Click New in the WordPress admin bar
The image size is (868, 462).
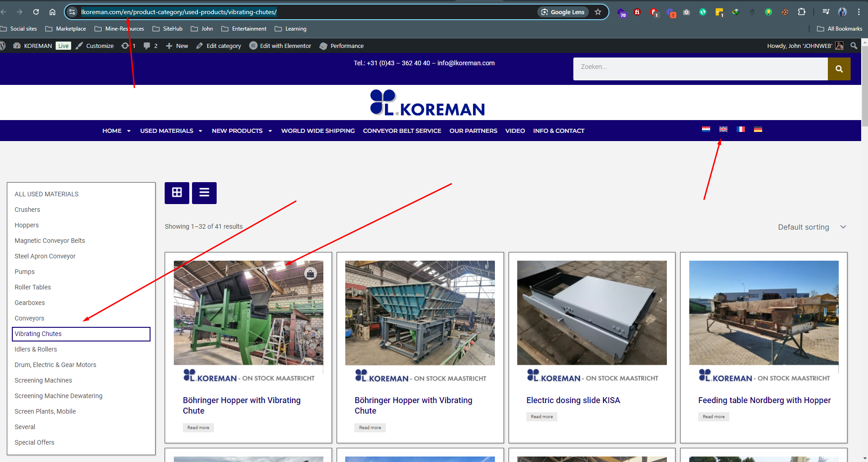(177, 46)
